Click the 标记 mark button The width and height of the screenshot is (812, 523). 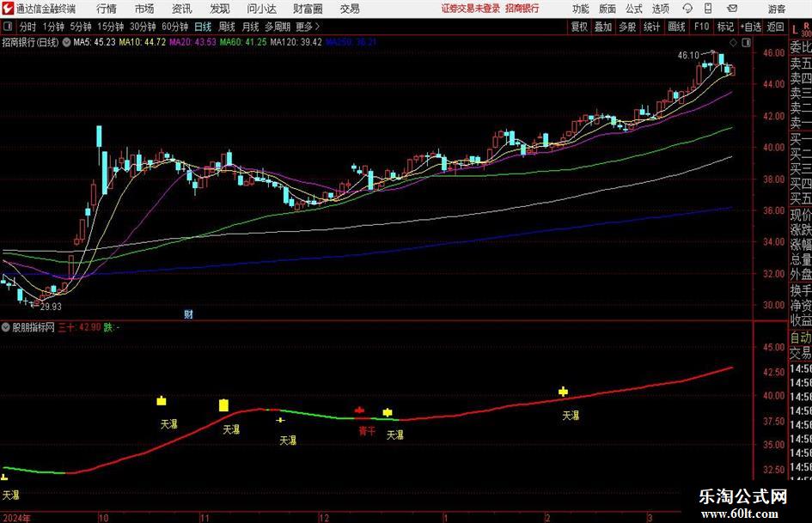click(725, 27)
